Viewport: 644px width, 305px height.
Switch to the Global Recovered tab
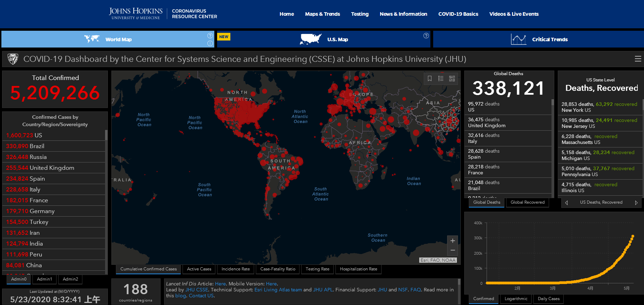527,202
